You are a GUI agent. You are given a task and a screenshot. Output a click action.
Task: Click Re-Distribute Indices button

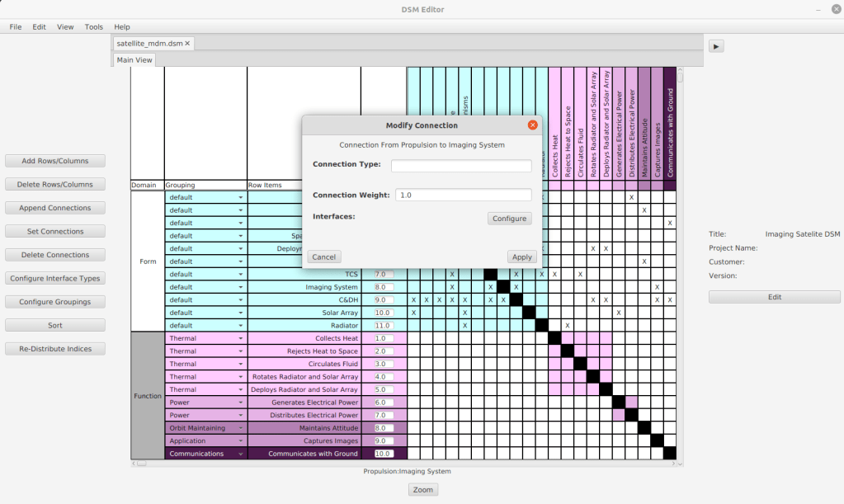point(55,349)
